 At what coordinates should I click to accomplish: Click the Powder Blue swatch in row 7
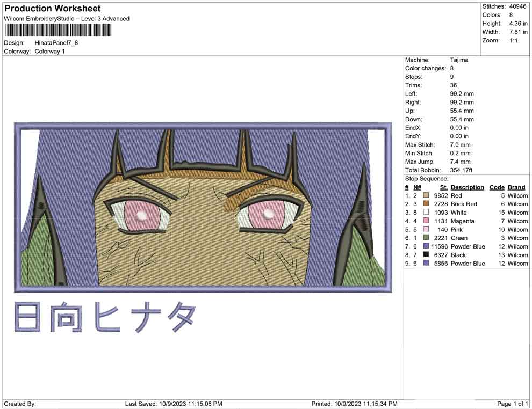426,246
